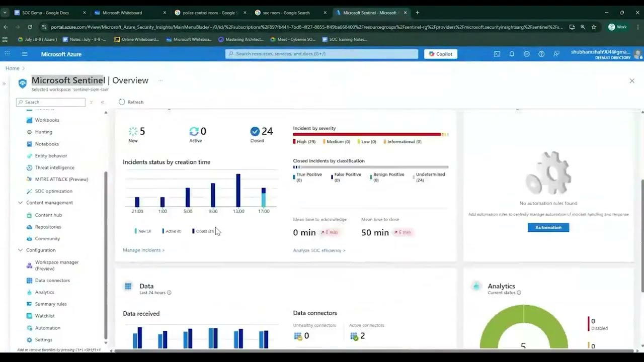Open the Manage incidents link
The image size is (644, 362).
(x=143, y=250)
